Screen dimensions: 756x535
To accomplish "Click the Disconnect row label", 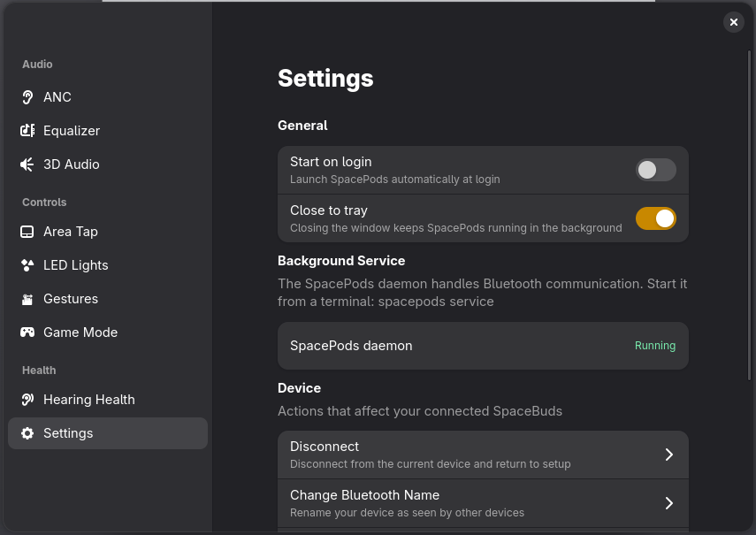I will 325,447.
